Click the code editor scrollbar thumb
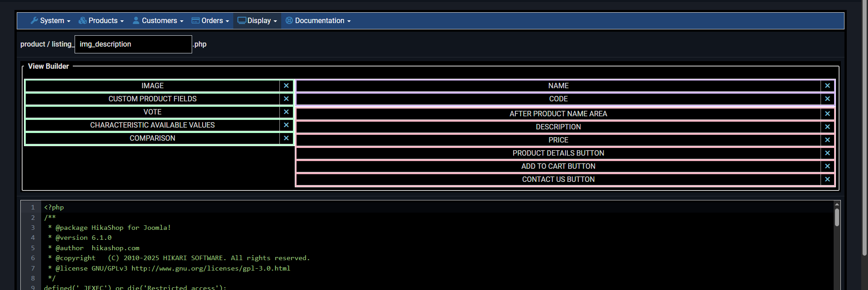The image size is (868, 290). coord(837,217)
